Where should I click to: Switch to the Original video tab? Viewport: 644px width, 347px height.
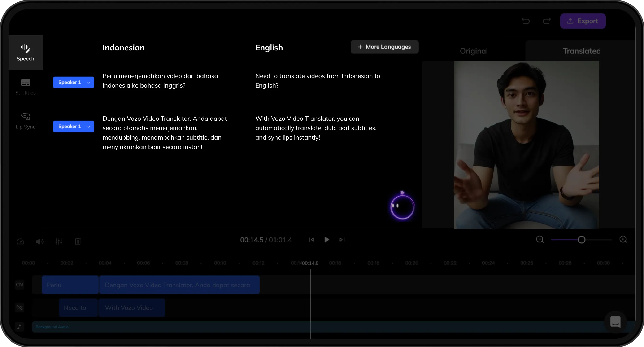click(x=474, y=51)
